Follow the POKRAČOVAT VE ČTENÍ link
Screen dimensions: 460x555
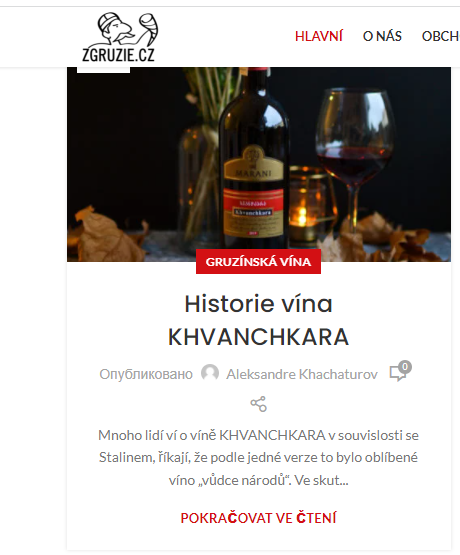pos(258,518)
